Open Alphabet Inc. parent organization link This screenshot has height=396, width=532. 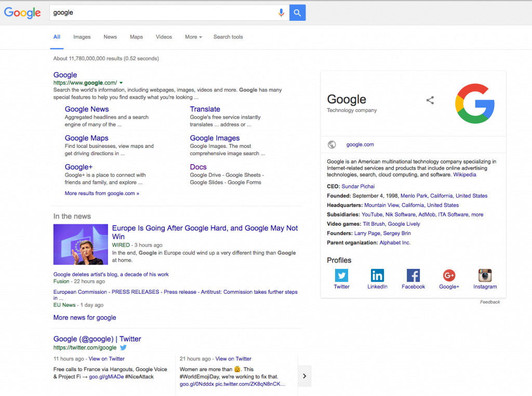[x=395, y=243]
